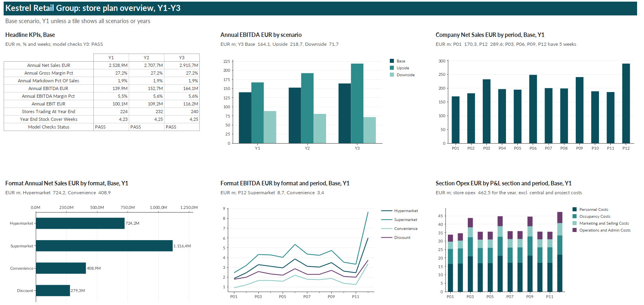
Task: Select the 'Annual Net Sales EUR' table row label
Action: (x=49, y=65)
